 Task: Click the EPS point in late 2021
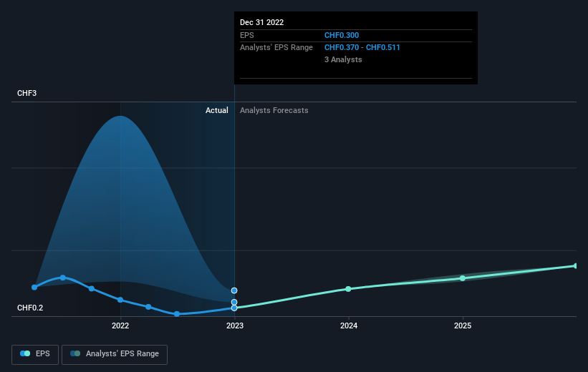pos(92,288)
